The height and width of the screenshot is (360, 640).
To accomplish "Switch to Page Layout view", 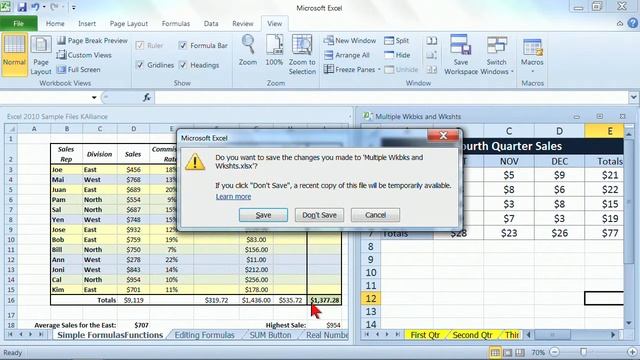I will point(41,56).
